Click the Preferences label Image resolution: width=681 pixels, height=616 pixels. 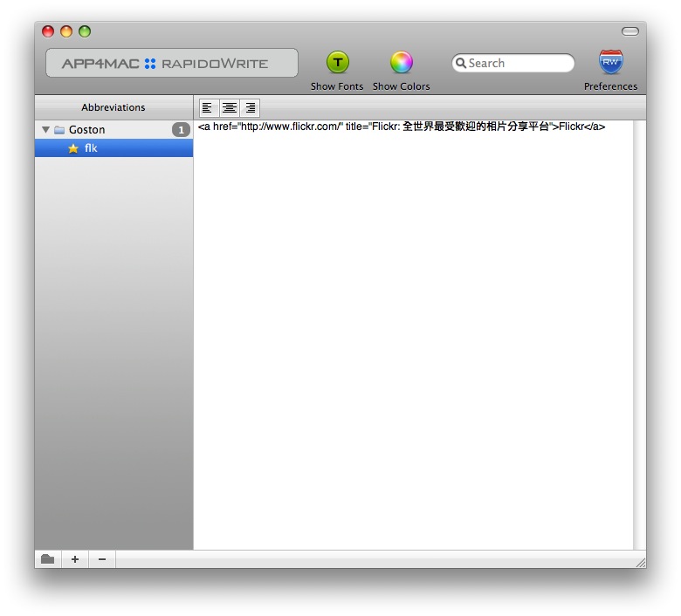610,86
